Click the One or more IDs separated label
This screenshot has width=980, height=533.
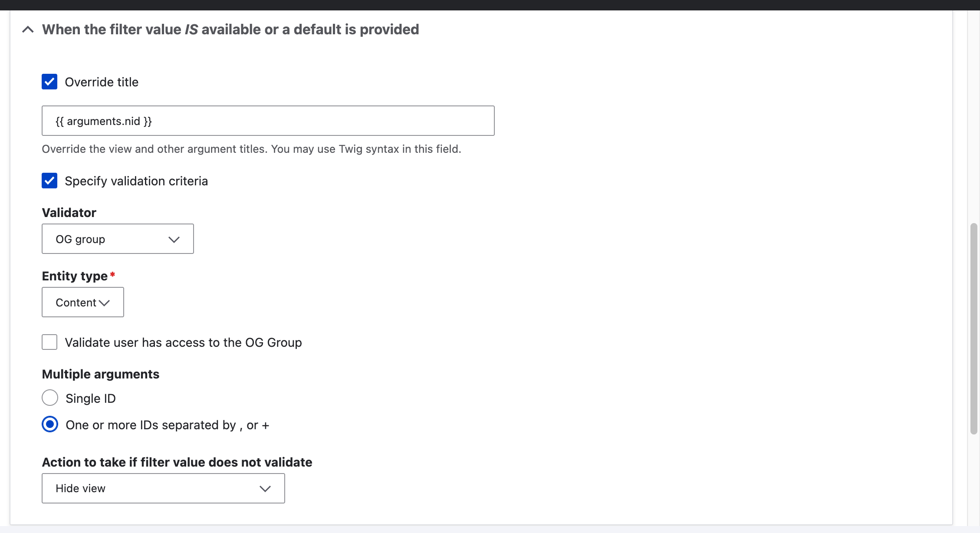pos(168,425)
